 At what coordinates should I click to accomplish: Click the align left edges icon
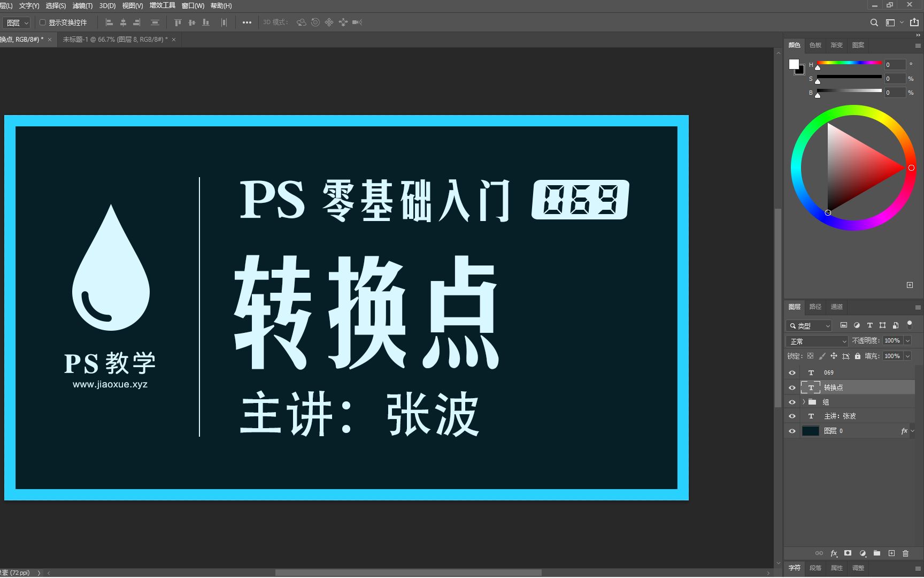[x=109, y=22]
